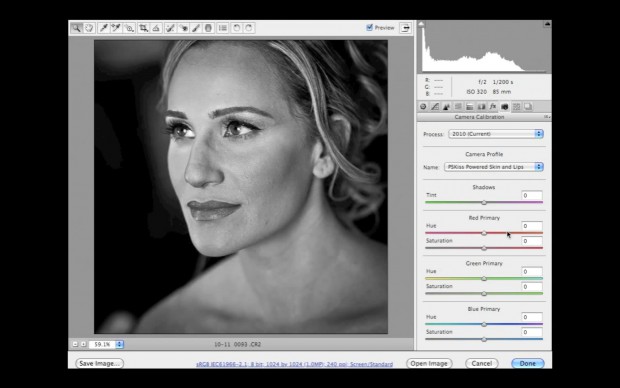Click the Red Primary Saturation slider handle
The image size is (620, 388).
pyautogui.click(x=484, y=248)
